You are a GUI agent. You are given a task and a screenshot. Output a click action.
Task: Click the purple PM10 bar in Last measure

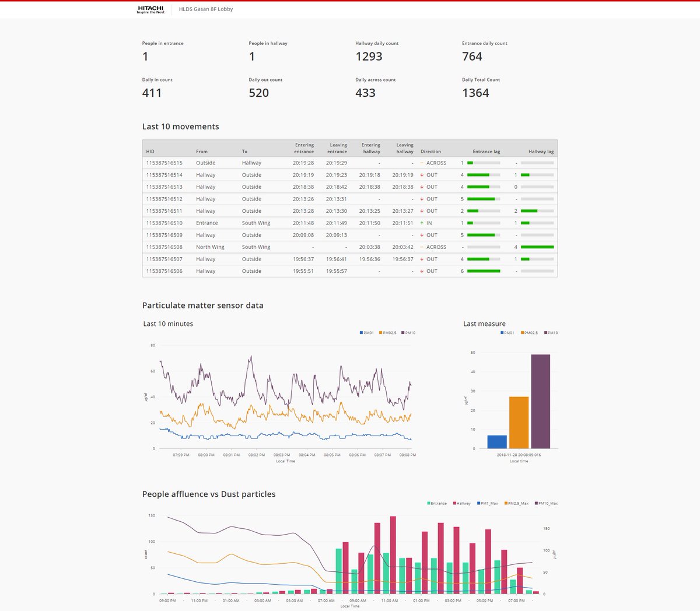point(541,402)
